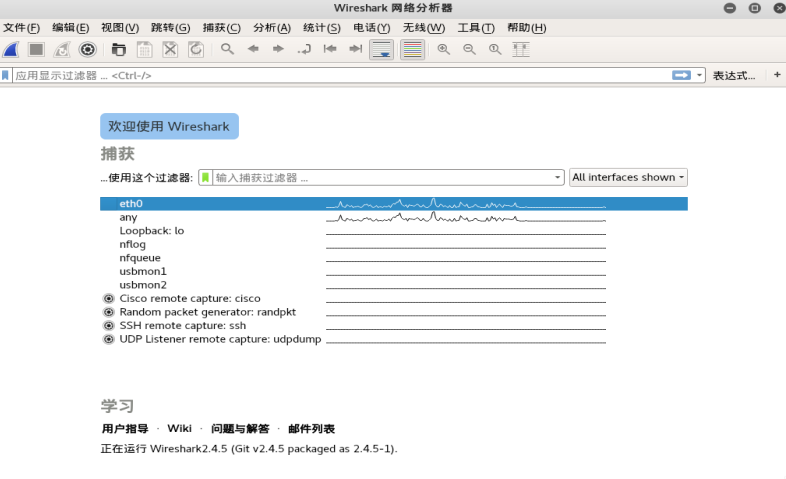
Task: Open the 无线(W) menu
Action: [x=424, y=28]
